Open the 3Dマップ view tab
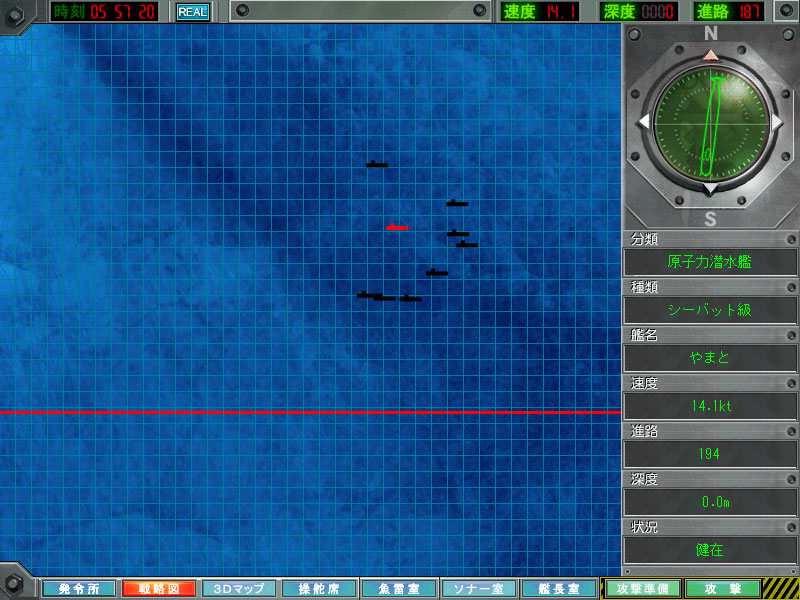The image size is (800, 600). [238, 589]
